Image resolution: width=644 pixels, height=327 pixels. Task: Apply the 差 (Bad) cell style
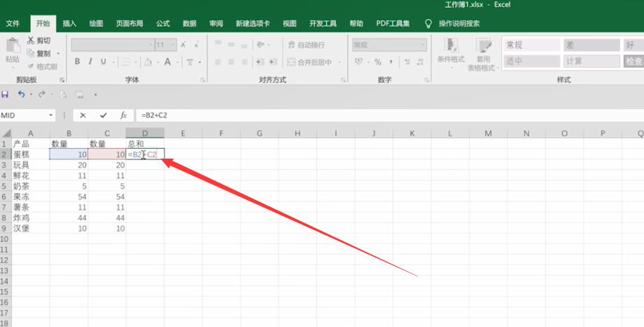591,45
